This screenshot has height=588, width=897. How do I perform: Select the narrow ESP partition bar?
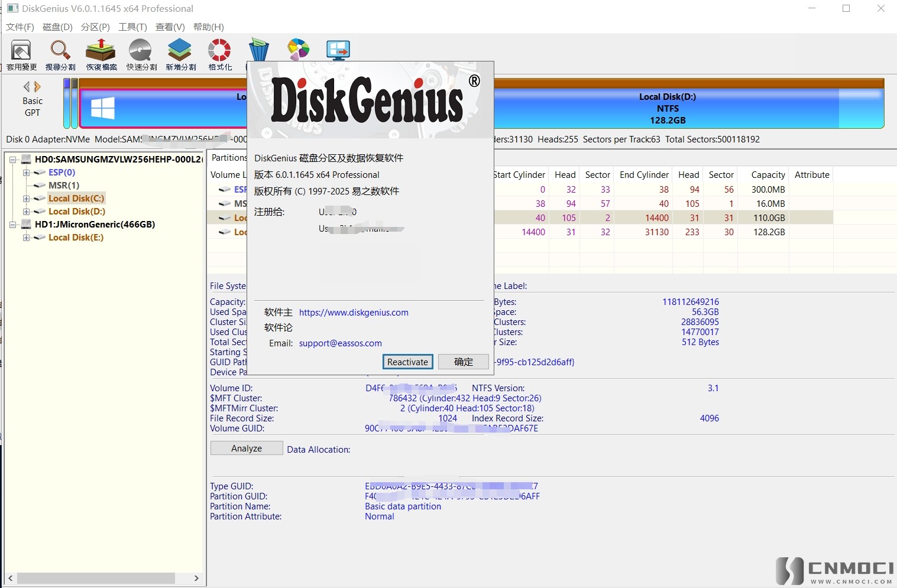67,103
